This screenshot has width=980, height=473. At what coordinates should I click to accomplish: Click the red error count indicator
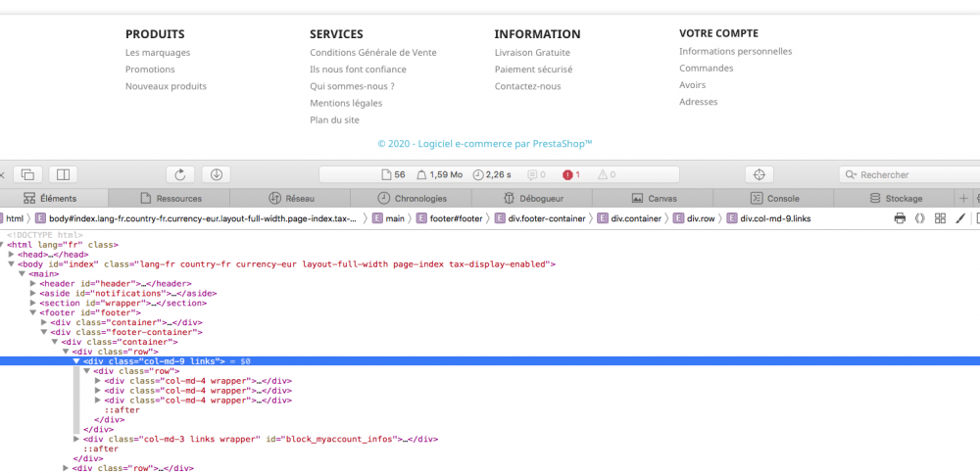pos(571,174)
